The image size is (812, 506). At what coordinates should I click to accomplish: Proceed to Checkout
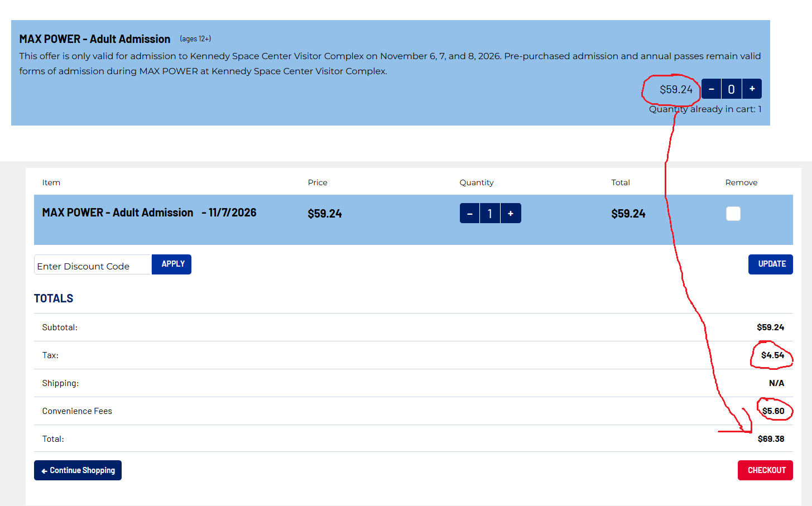pyautogui.click(x=765, y=470)
